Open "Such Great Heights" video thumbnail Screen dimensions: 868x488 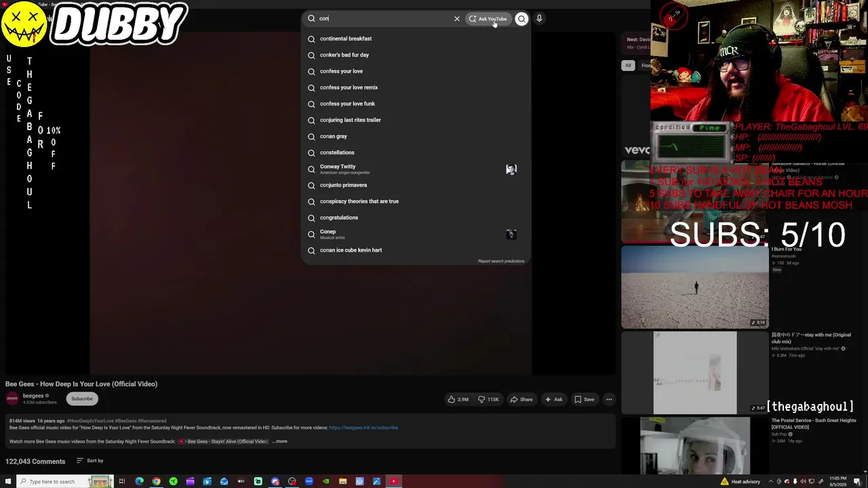695,445
